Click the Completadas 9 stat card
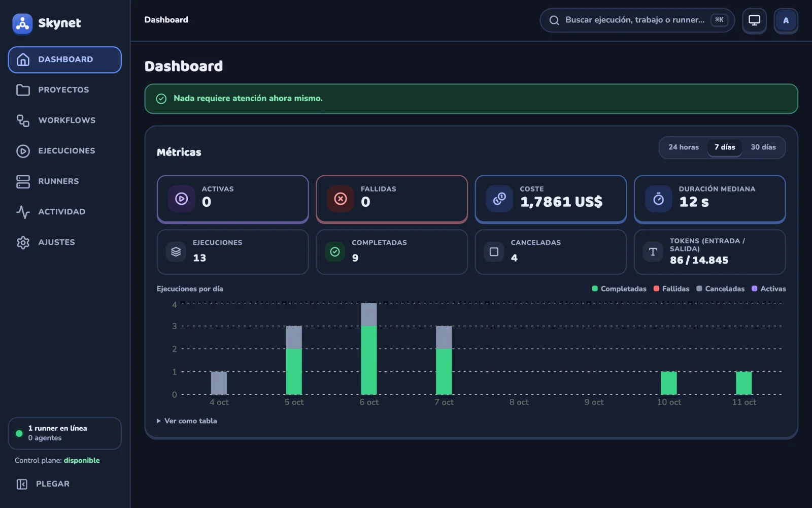 point(392,252)
